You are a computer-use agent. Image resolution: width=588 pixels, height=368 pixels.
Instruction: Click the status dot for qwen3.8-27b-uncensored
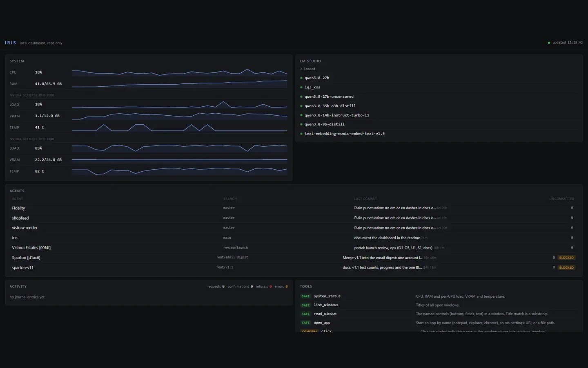301,96
